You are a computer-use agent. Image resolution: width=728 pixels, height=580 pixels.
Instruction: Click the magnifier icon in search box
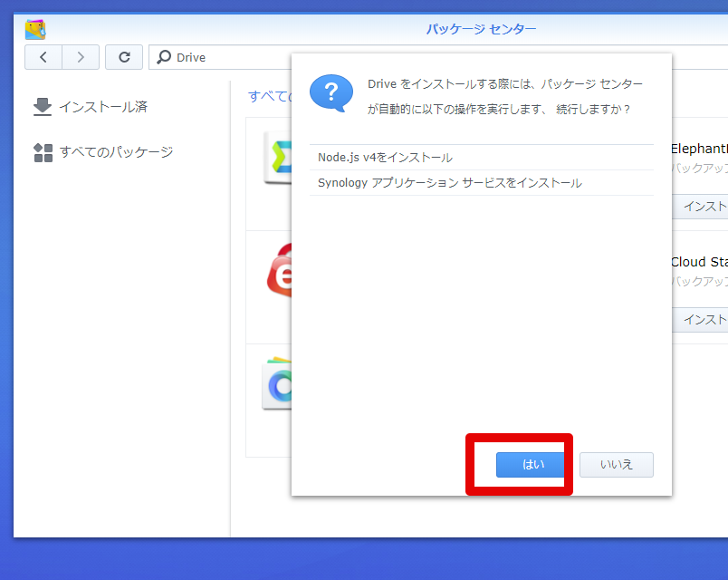[x=163, y=57]
